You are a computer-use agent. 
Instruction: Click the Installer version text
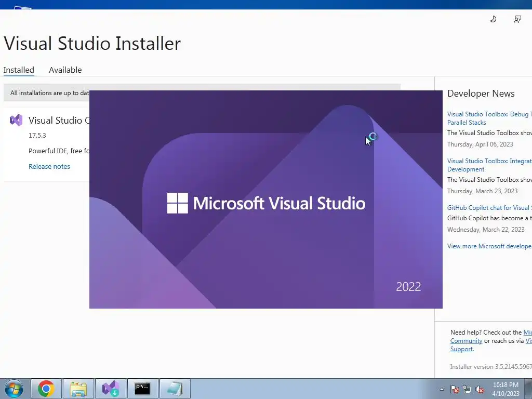(x=491, y=366)
